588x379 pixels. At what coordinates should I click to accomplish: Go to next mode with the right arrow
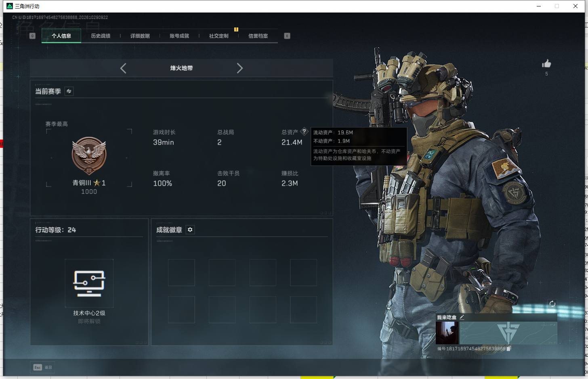pos(240,68)
